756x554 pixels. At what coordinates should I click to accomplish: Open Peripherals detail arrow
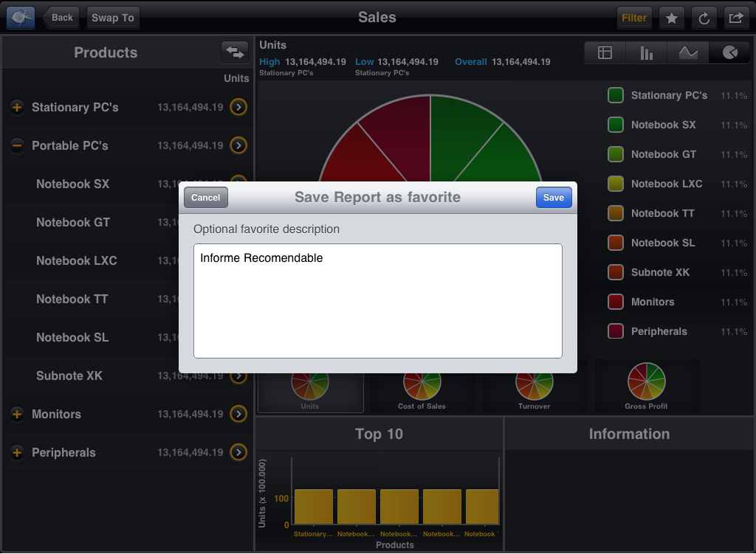(238, 453)
